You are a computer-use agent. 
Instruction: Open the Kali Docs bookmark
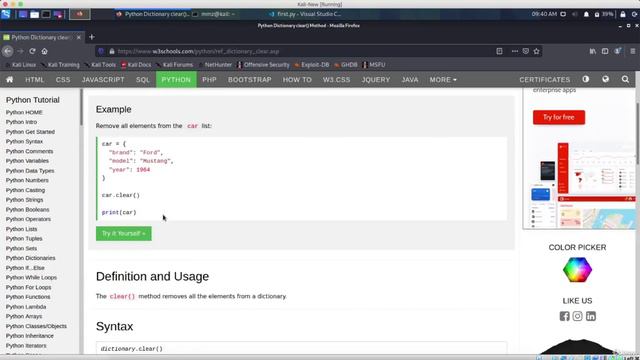[x=136, y=64]
